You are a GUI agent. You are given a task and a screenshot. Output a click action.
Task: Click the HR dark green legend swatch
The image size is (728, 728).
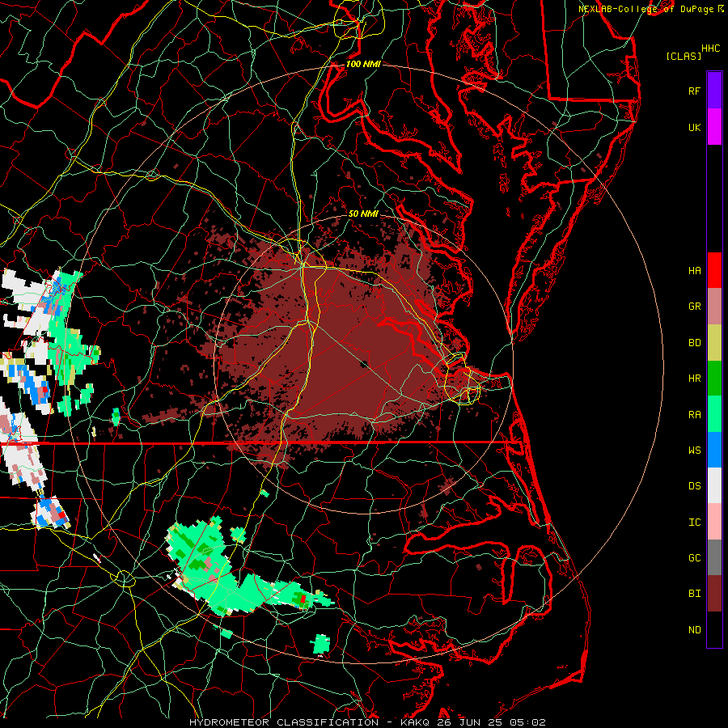point(714,379)
